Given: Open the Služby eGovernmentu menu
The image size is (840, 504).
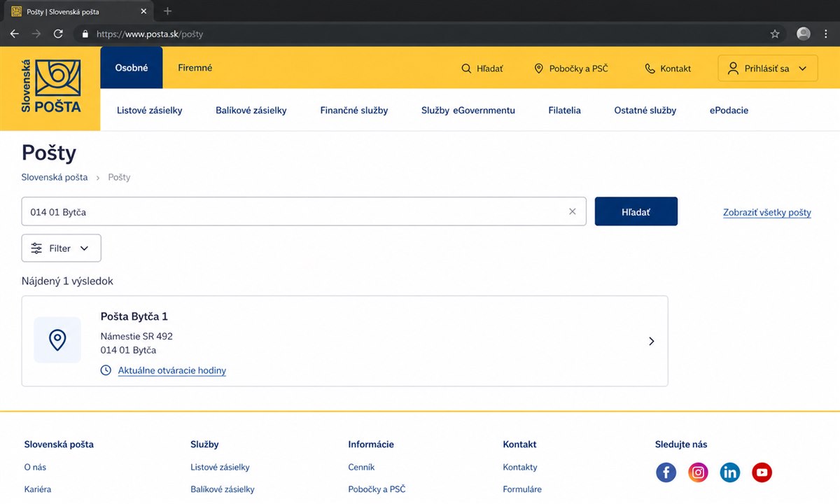Looking at the screenshot, I should tap(468, 110).
